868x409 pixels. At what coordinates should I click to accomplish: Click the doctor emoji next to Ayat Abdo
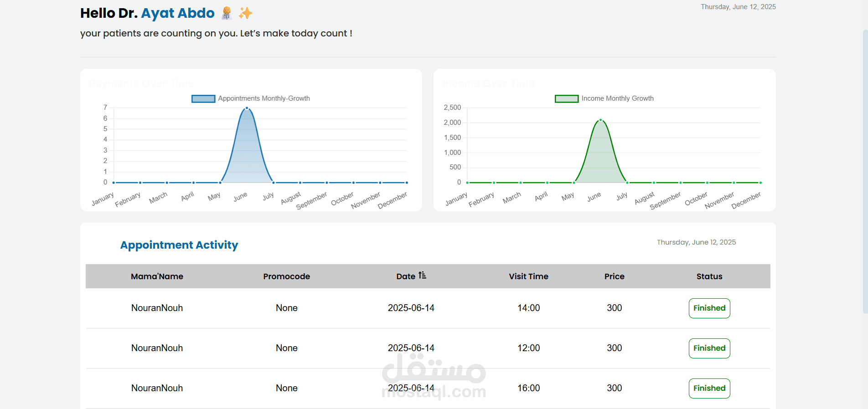tap(227, 13)
